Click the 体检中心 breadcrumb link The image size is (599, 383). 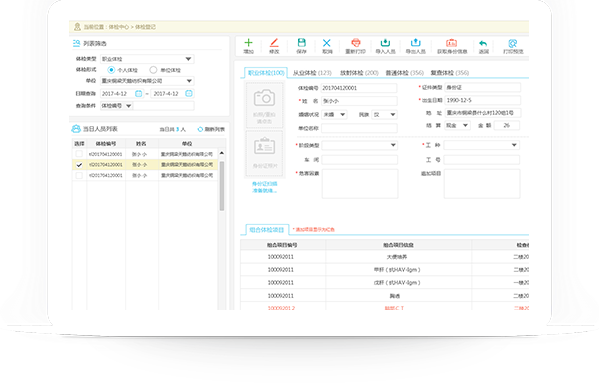click(118, 27)
